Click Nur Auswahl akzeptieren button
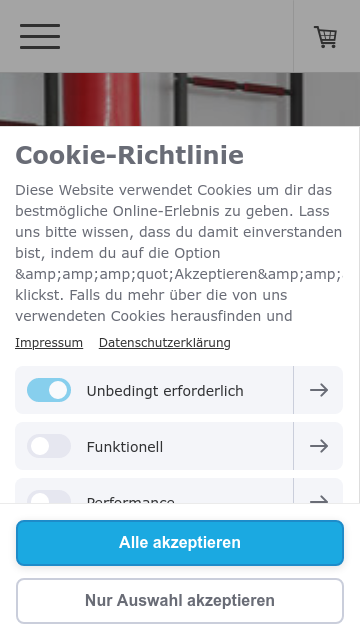This screenshot has width=360, height=640. click(180, 601)
